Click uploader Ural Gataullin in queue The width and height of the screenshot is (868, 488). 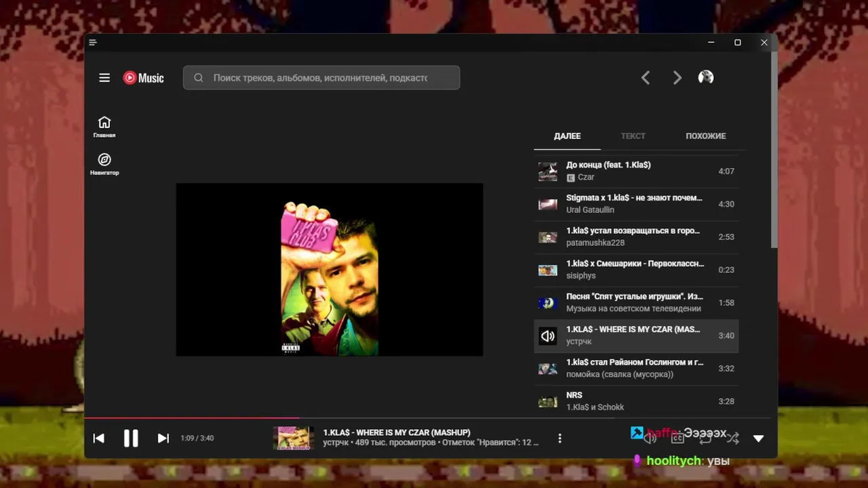(x=590, y=210)
